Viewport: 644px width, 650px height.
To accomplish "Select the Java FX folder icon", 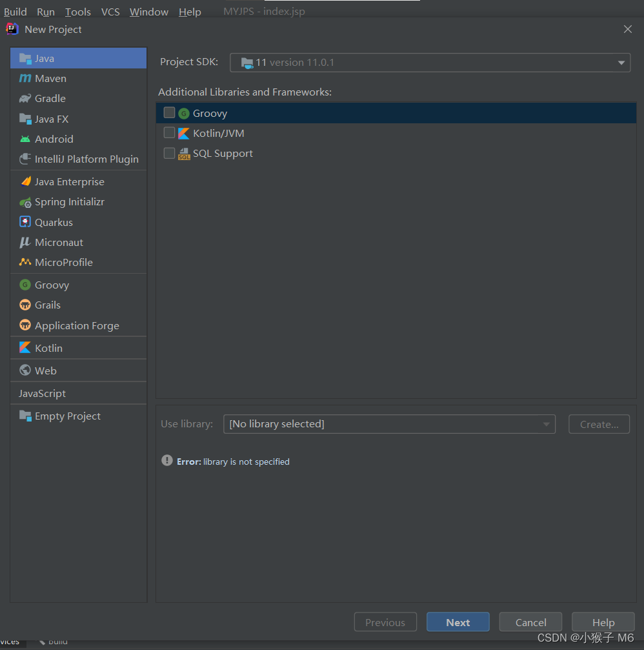I will 25,119.
